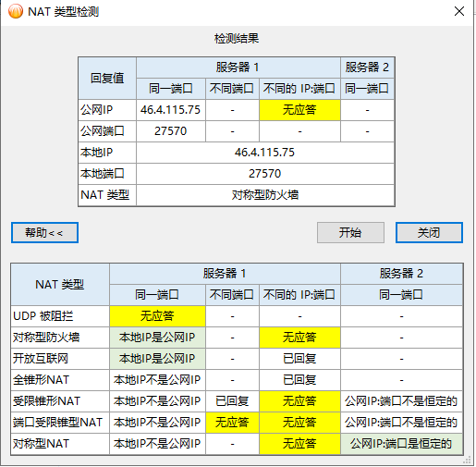Click the public IP value 46.4.115.75
The width and height of the screenshot is (476, 467).
point(171,110)
